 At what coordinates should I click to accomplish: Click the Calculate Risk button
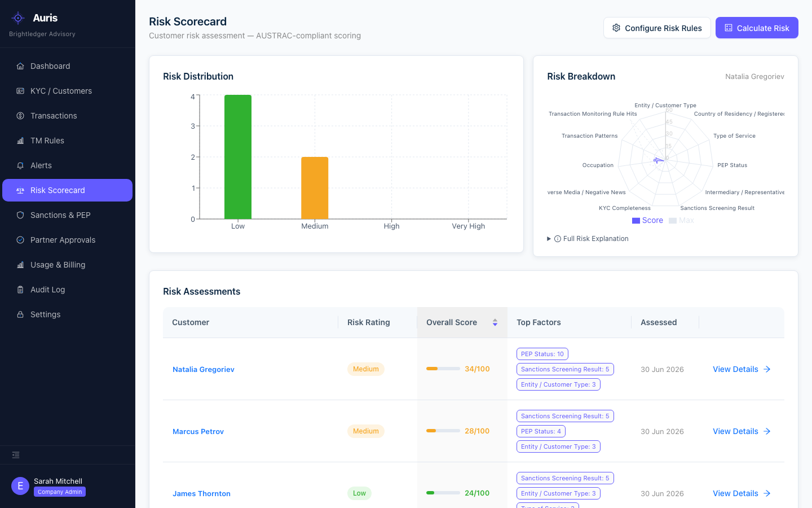point(757,28)
